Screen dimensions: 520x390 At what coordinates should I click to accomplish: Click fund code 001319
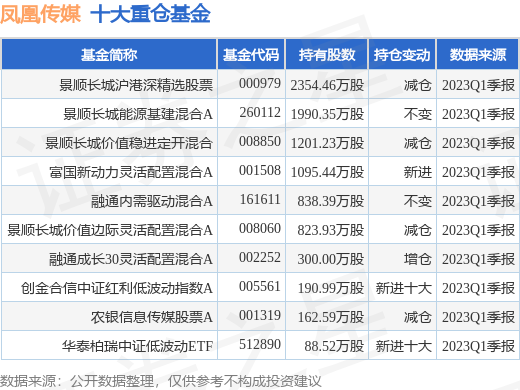260,315
